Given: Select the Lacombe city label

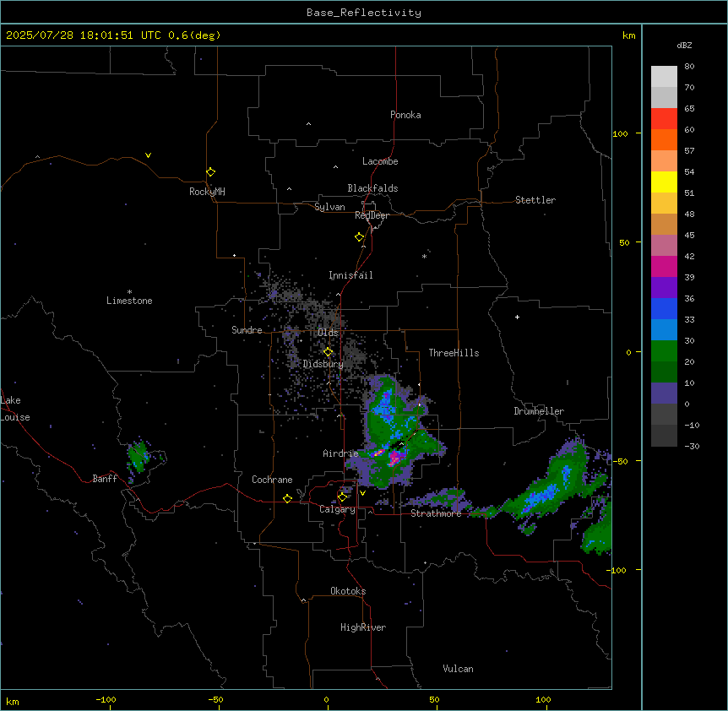Looking at the screenshot, I should pos(380,161).
